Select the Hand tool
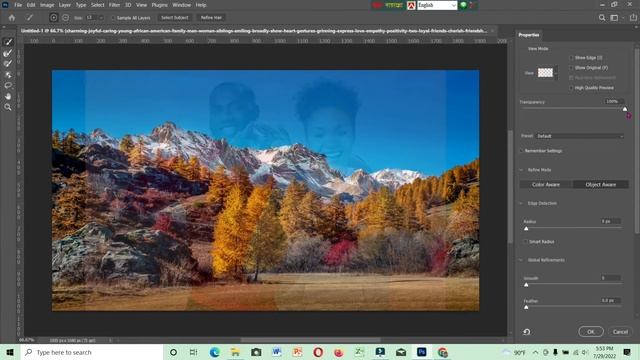The height and width of the screenshot is (360, 640). 8,96
